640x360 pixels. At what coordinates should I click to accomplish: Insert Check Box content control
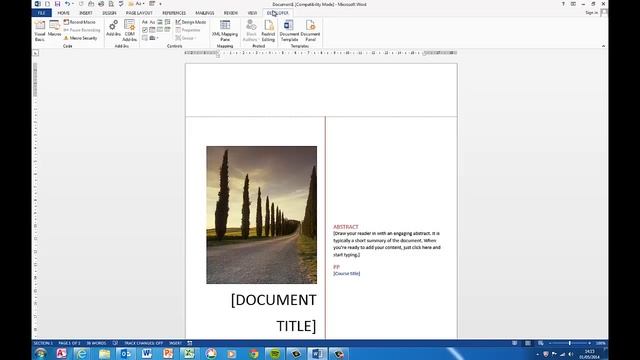pyautogui.click(x=144, y=30)
